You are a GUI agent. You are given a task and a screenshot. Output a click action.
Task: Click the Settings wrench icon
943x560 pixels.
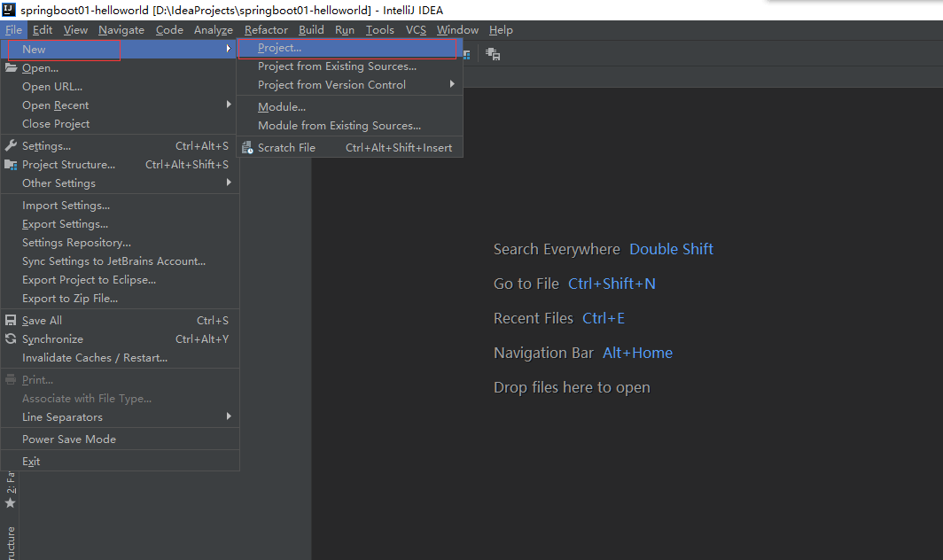point(11,145)
